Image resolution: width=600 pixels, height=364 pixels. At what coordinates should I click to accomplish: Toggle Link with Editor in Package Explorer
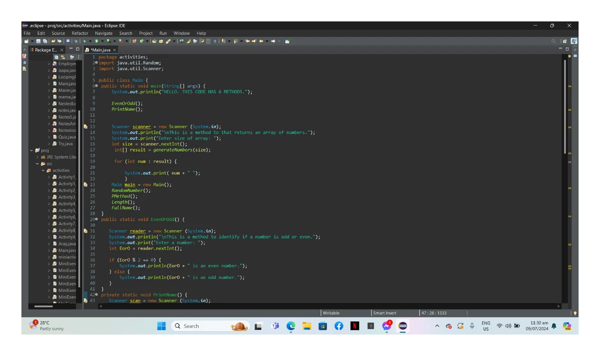63,57
